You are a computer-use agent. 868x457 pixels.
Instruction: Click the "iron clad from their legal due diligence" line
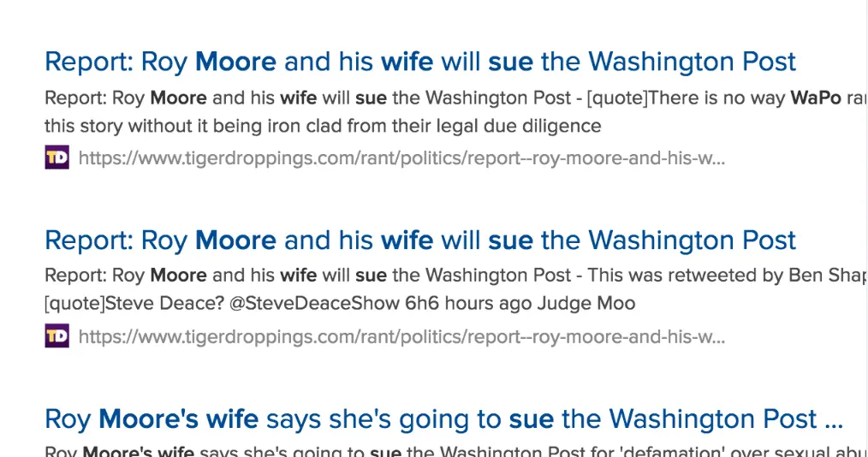(322, 127)
